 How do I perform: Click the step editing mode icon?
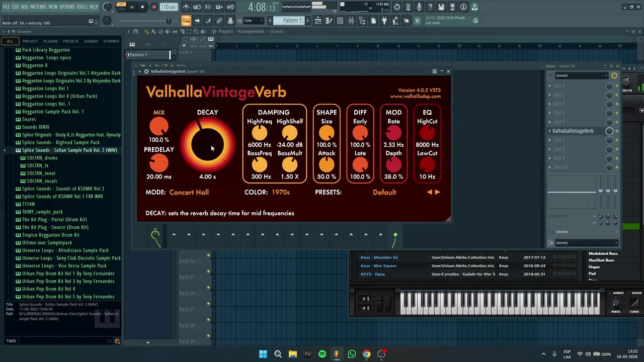(x=208, y=21)
